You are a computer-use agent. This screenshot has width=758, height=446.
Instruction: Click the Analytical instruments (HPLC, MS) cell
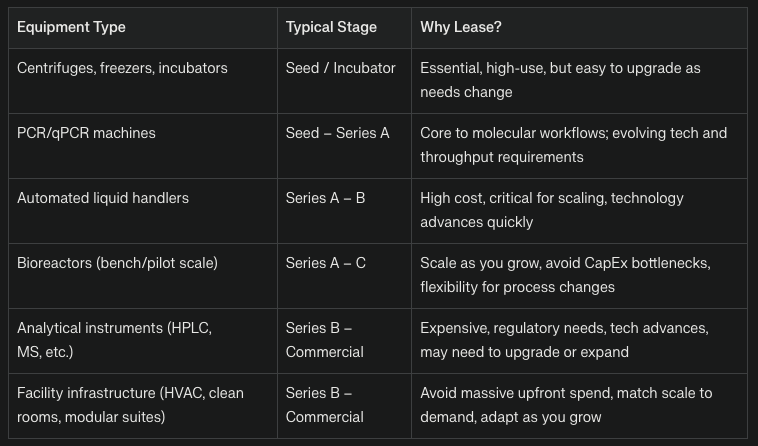click(143, 341)
